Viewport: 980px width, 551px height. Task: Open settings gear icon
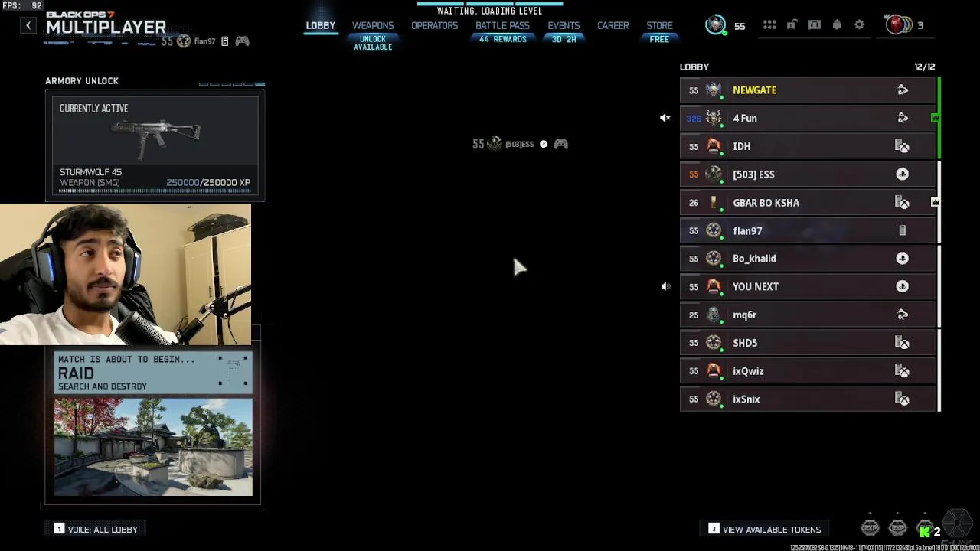point(859,25)
